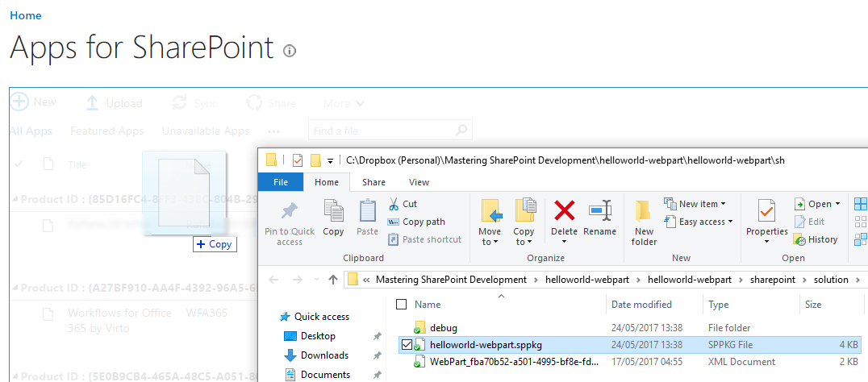Click the Properties icon in Quick Access Toolbar
868x382 pixels.
[298, 161]
